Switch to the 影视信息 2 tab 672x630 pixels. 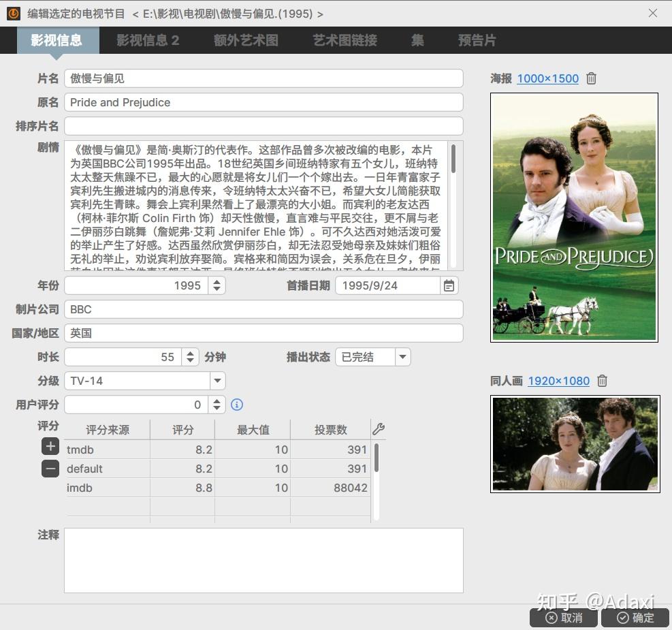coord(147,40)
